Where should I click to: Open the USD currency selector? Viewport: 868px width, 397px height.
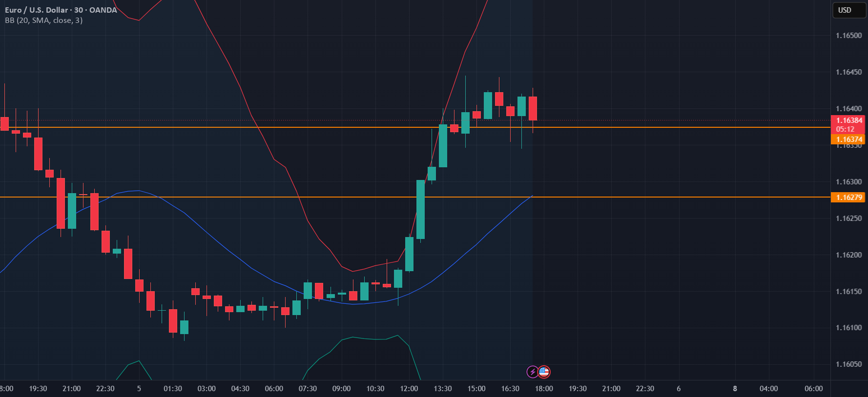pyautogui.click(x=849, y=10)
